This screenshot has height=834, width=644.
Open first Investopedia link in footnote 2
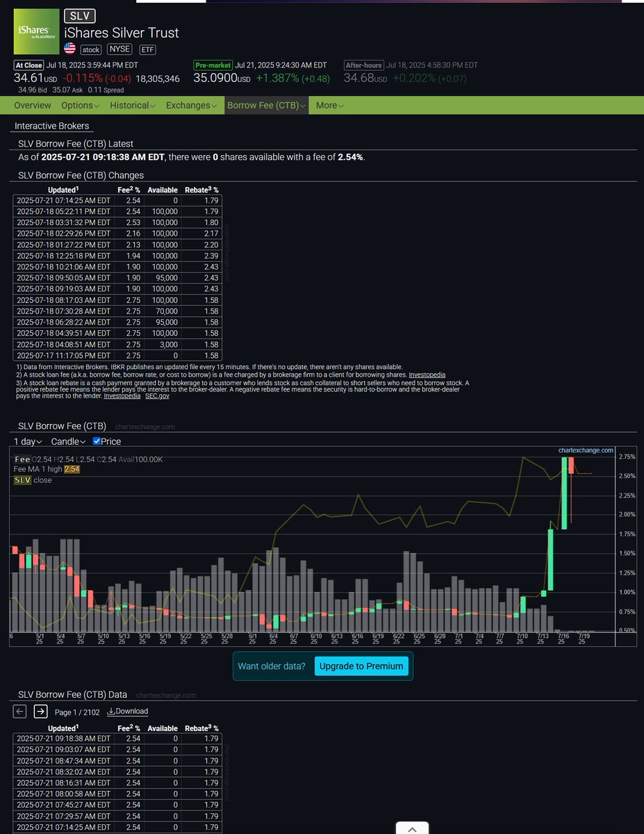pyautogui.click(x=427, y=375)
